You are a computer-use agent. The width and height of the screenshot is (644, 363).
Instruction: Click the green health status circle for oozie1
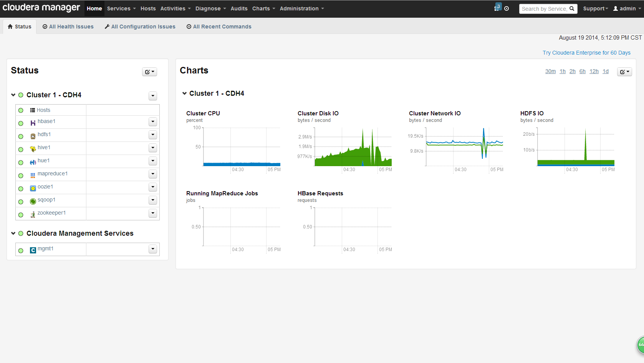coord(21,189)
